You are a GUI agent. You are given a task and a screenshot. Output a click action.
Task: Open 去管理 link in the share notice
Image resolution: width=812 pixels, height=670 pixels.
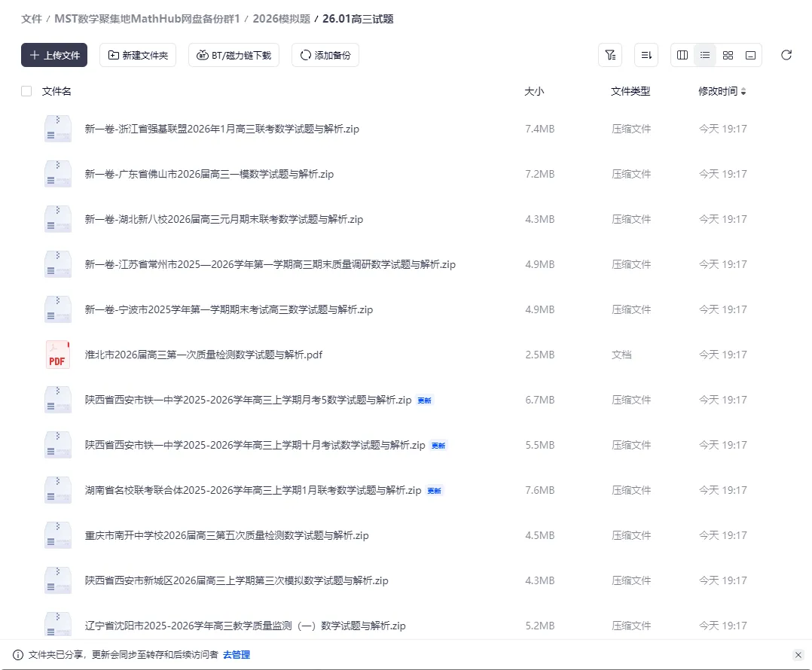(236, 654)
